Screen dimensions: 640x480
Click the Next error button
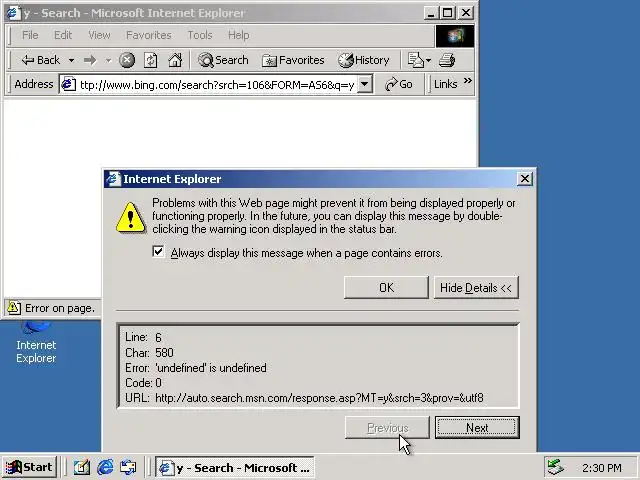click(x=477, y=428)
